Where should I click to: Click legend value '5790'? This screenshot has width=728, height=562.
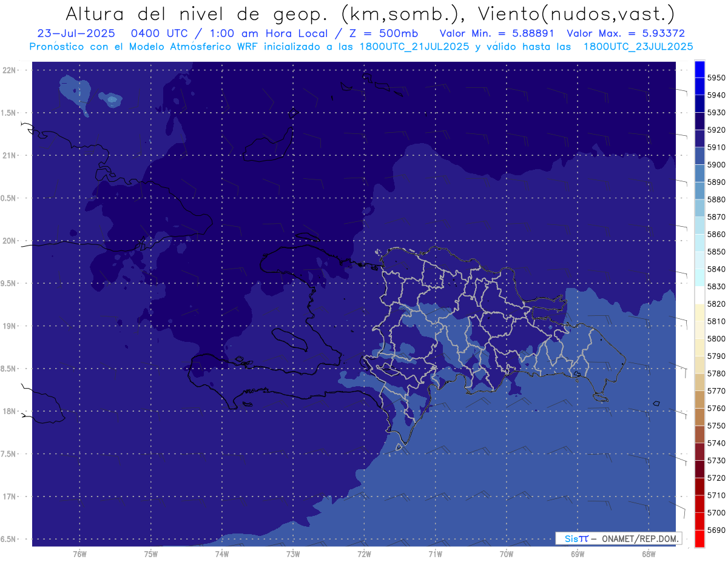tap(716, 356)
